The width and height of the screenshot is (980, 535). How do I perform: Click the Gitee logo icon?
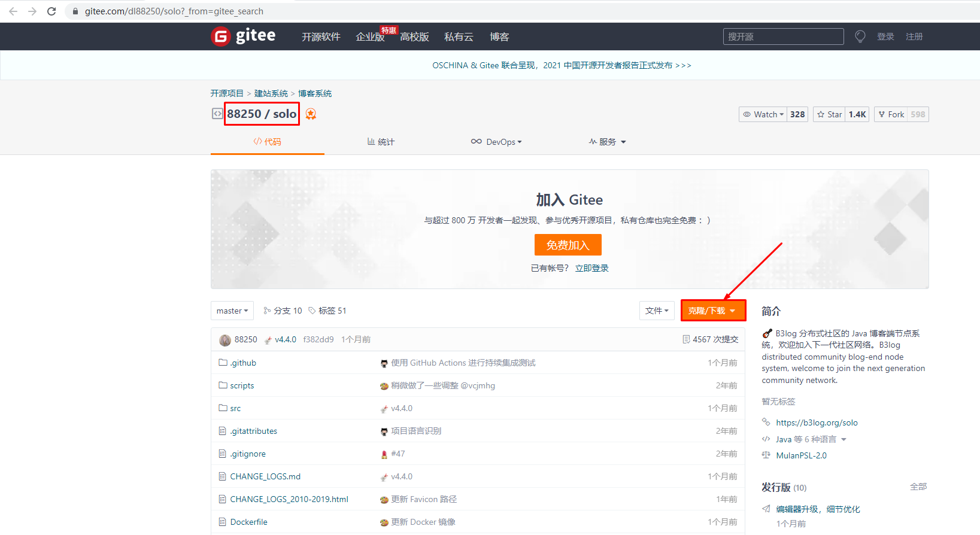point(221,37)
